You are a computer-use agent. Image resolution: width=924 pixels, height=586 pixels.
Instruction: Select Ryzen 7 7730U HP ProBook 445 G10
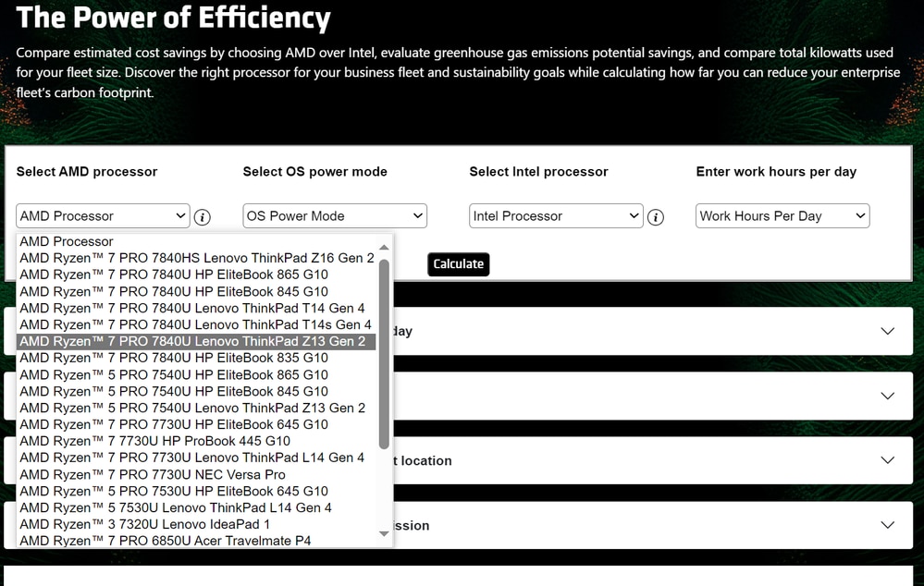pos(196,441)
